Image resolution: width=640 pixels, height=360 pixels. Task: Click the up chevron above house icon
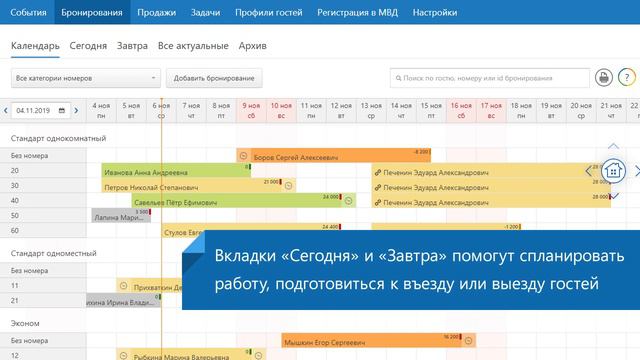click(613, 146)
